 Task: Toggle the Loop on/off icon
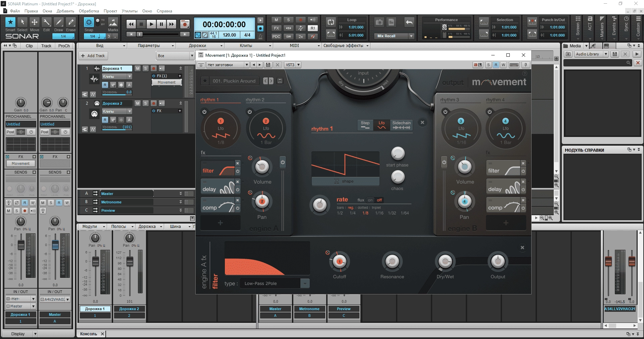331,22
